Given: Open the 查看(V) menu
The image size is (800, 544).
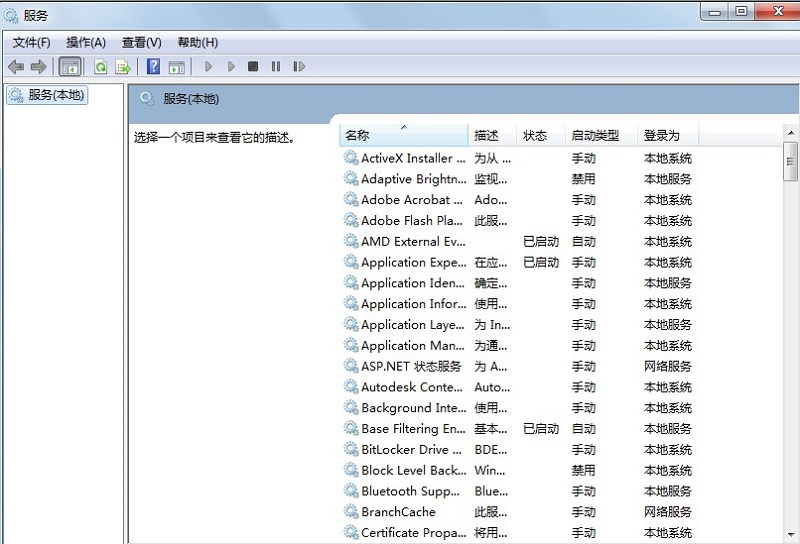Looking at the screenshot, I should pos(142,42).
